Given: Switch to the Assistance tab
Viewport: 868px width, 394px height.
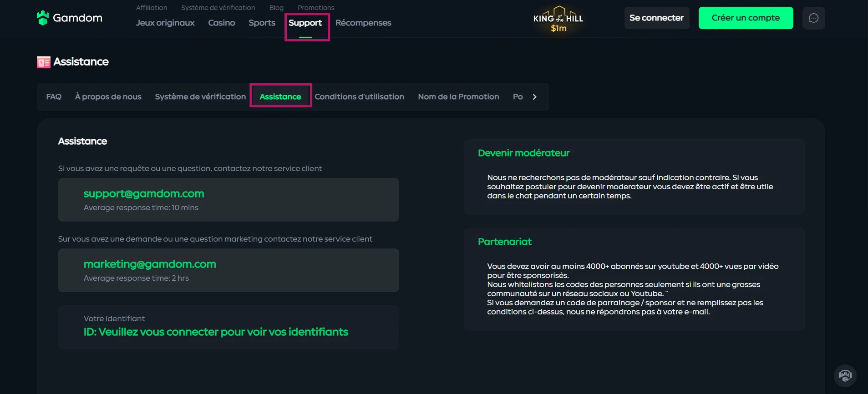Looking at the screenshot, I should pyautogui.click(x=280, y=97).
